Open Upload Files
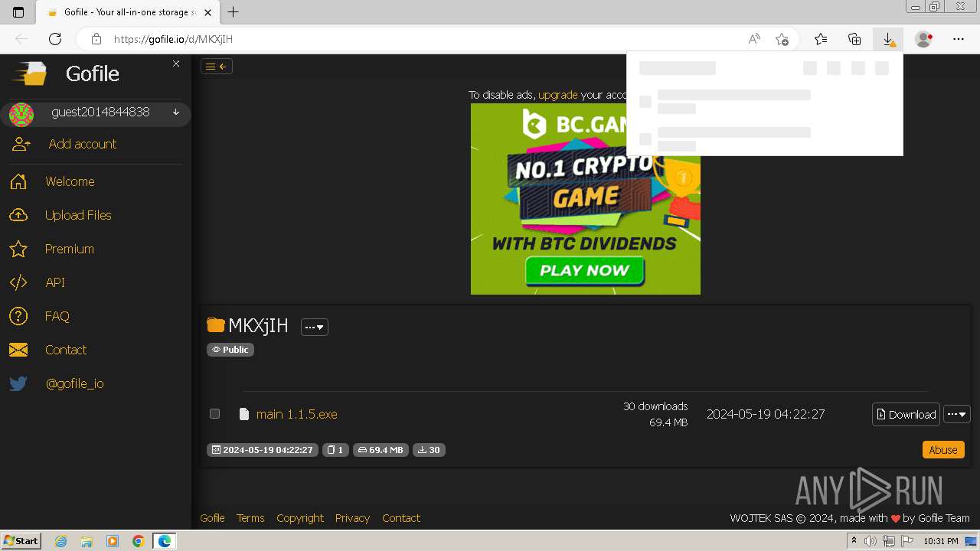Image resolution: width=980 pixels, height=551 pixels. tap(78, 215)
